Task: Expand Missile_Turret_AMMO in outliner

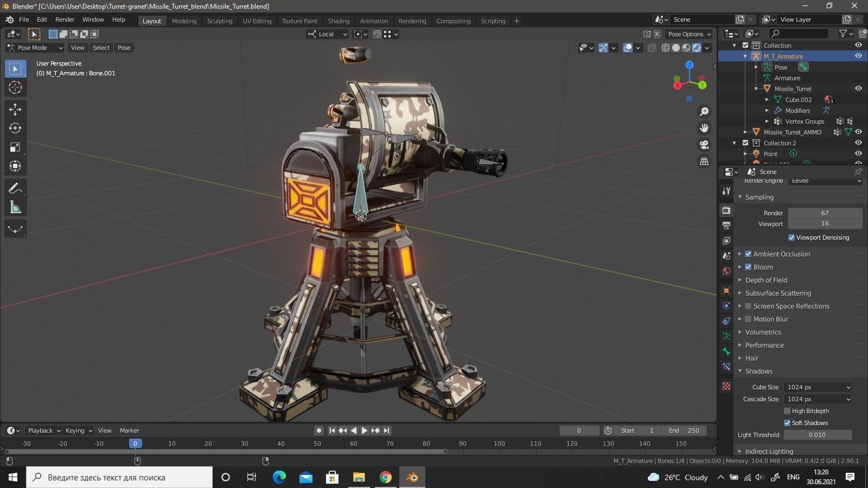Action: pos(745,132)
